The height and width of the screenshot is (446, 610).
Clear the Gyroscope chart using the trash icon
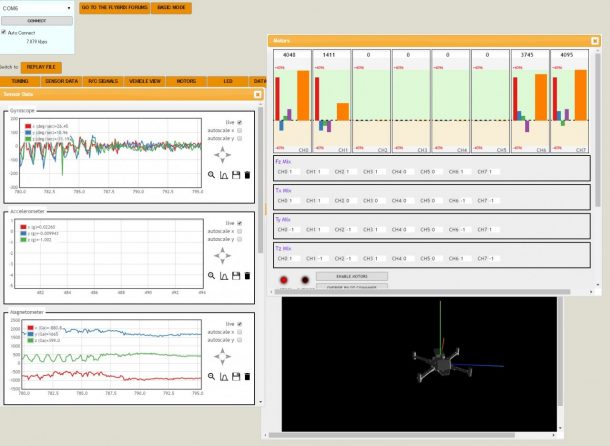(247, 175)
